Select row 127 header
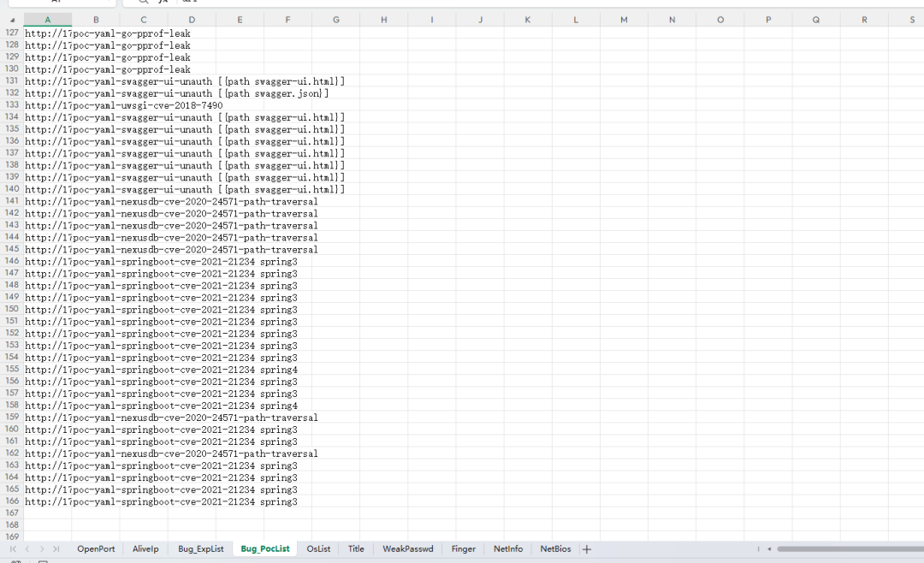This screenshot has height=563, width=924. tap(12, 33)
